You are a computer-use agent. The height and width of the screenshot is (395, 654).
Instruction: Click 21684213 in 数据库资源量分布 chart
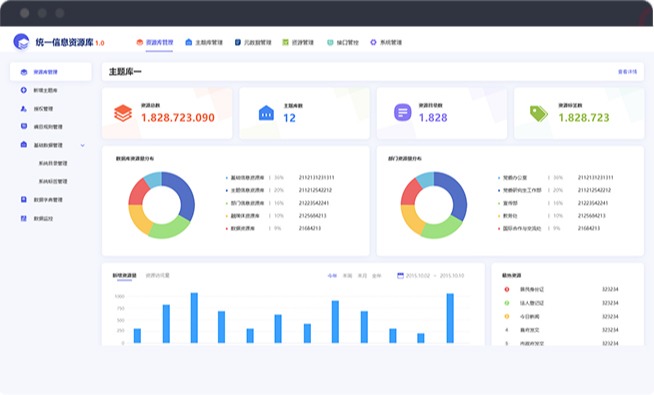point(309,229)
